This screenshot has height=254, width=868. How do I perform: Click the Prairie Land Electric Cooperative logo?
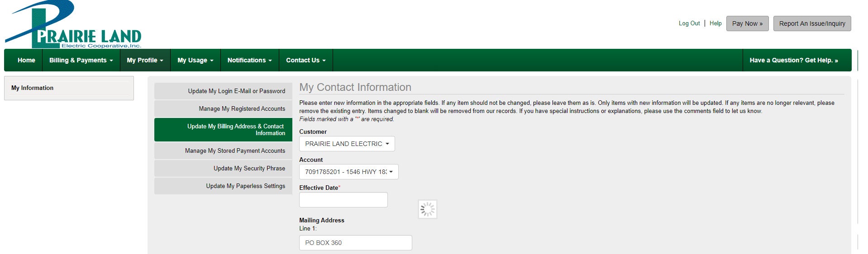73,24
